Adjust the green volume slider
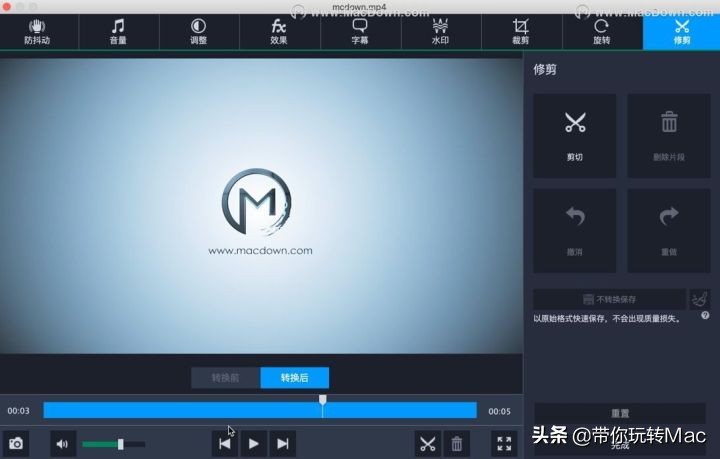The width and height of the screenshot is (720, 459). coord(113,444)
